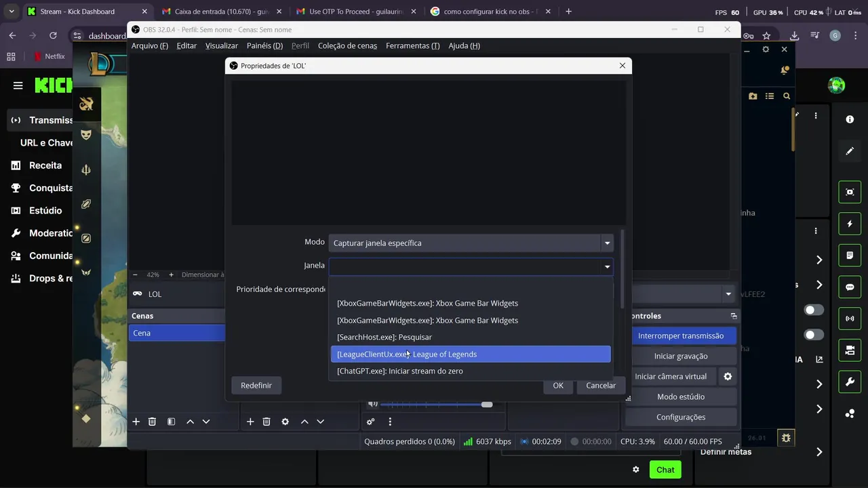Click Redefinir button

(x=256, y=385)
